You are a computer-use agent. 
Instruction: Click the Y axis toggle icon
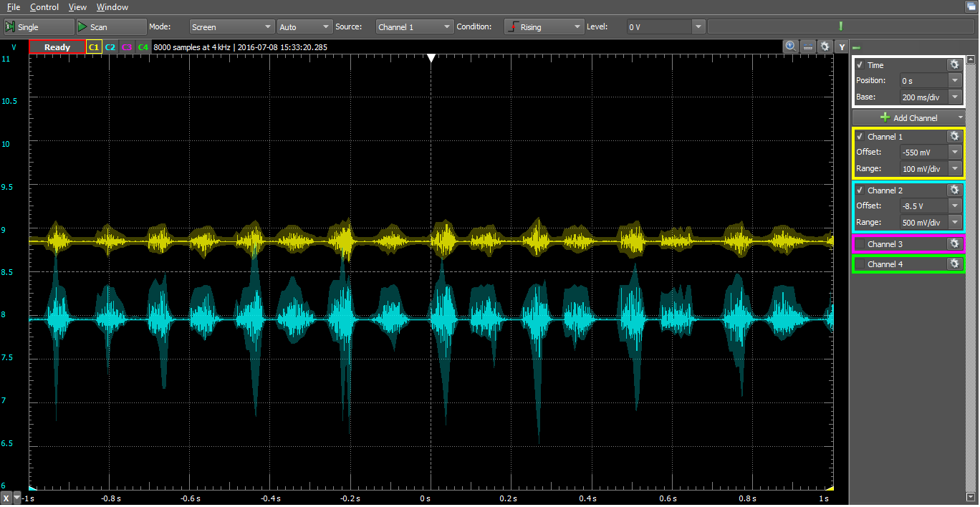tap(842, 47)
